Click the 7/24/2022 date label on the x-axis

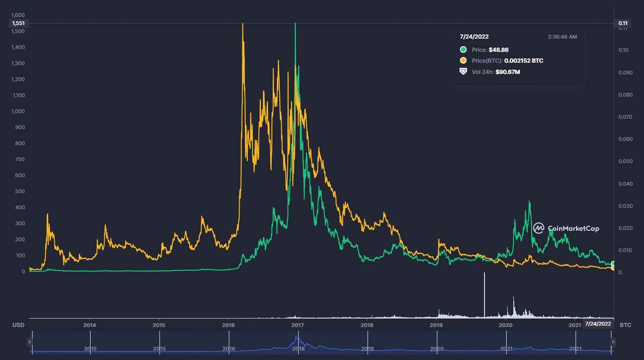pyautogui.click(x=598, y=324)
